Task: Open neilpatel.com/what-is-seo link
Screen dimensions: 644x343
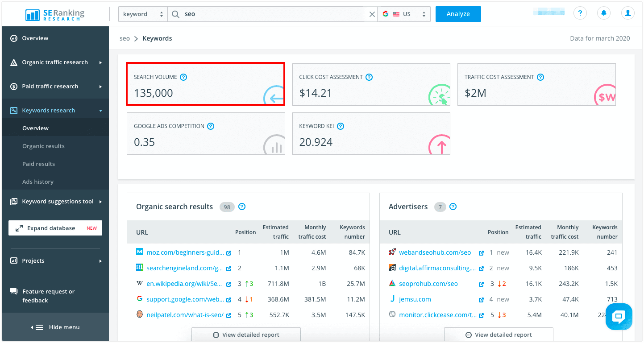Action: 185,315
